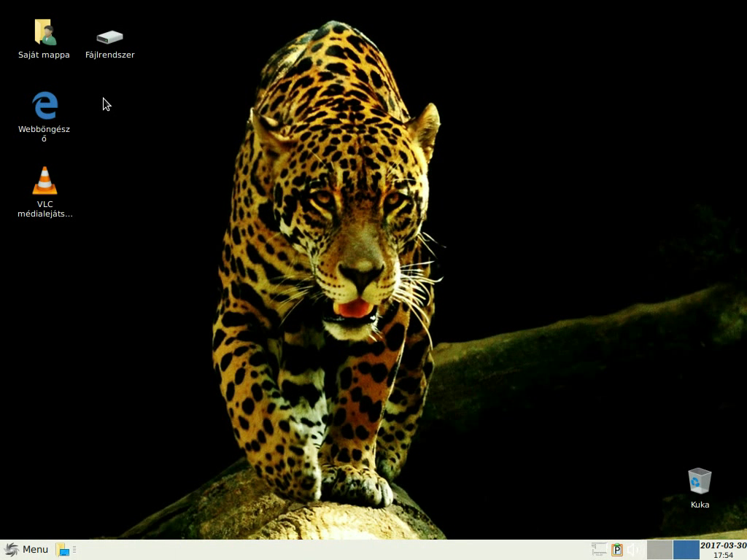Click the network status tray icon

coord(599,550)
